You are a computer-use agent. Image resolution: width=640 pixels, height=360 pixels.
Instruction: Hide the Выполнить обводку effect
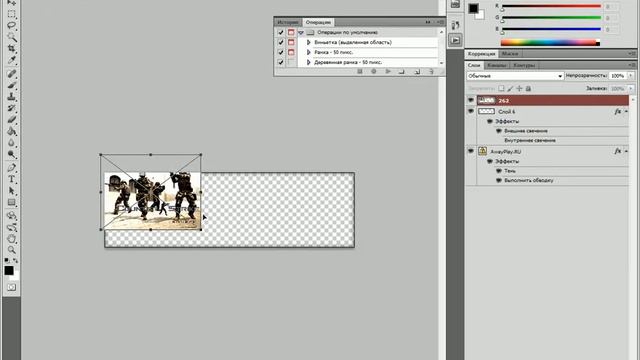499,180
